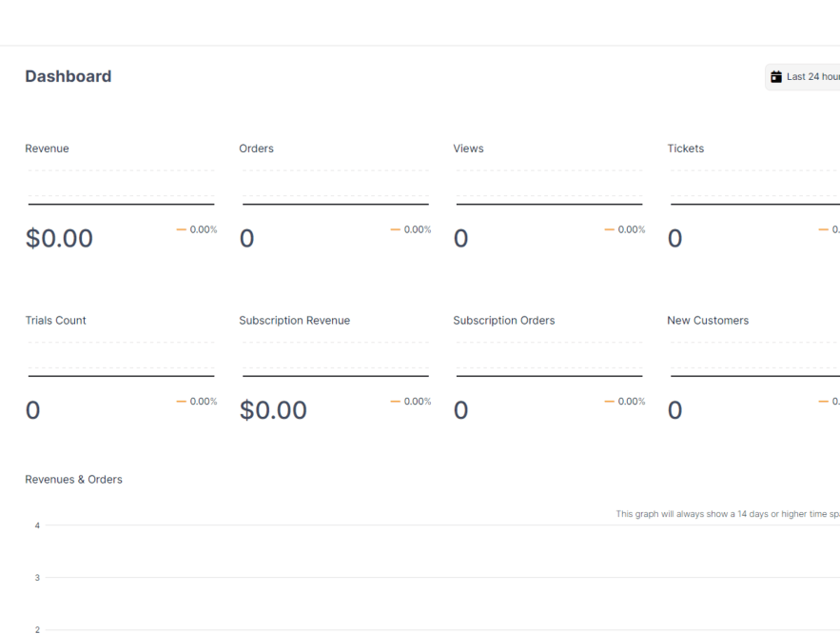Click the orange trend dash beside Views percentage
Screen dimensions: 840x634
click(609, 229)
